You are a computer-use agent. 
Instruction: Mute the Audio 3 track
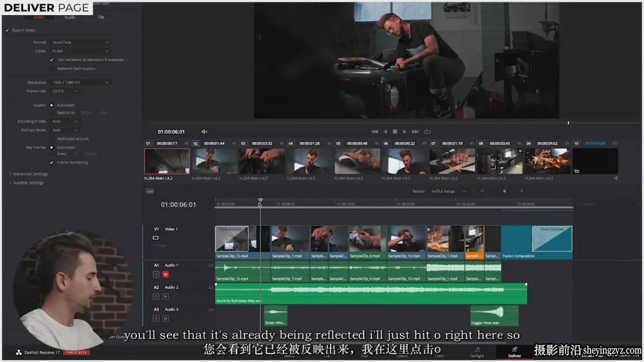[166, 318]
